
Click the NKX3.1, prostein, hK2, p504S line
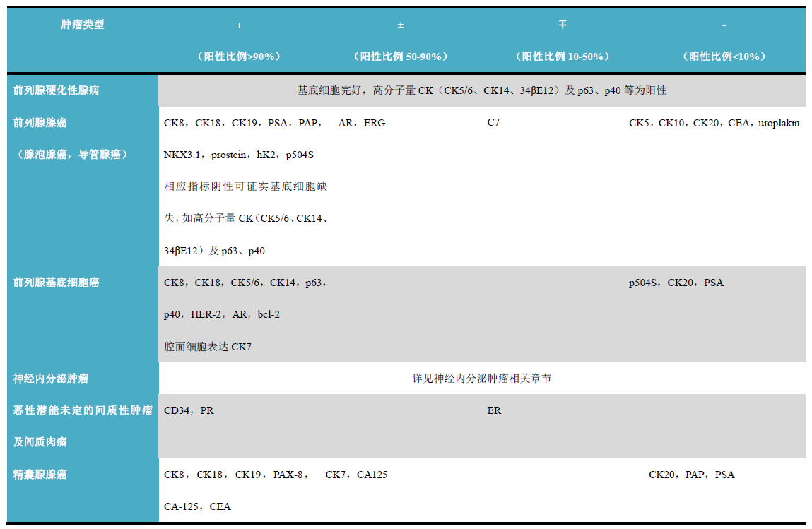point(238,155)
